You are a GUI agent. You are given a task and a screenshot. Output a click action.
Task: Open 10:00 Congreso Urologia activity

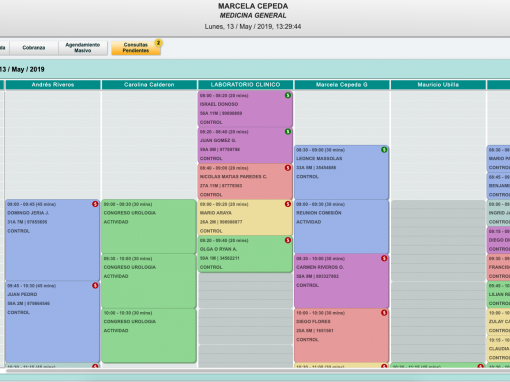point(149,335)
